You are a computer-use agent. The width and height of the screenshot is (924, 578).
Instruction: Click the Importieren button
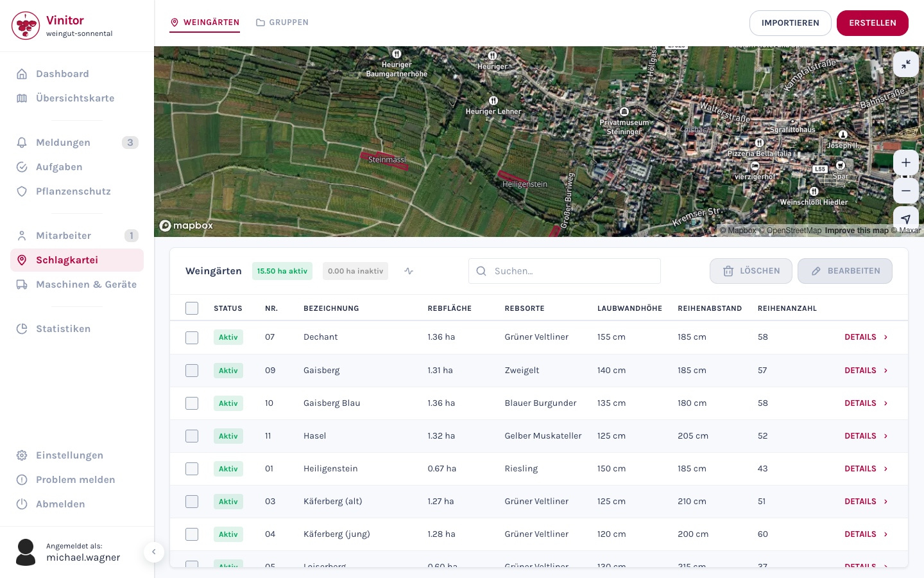(791, 23)
